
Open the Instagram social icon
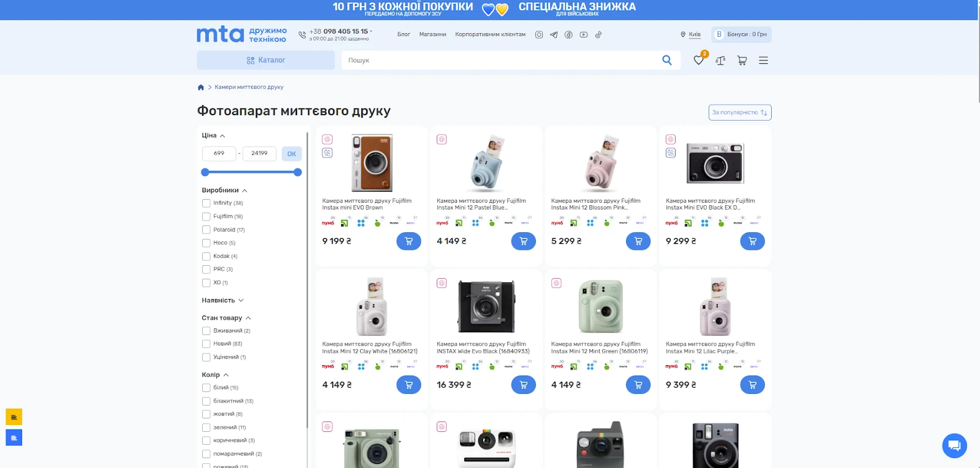coord(539,35)
